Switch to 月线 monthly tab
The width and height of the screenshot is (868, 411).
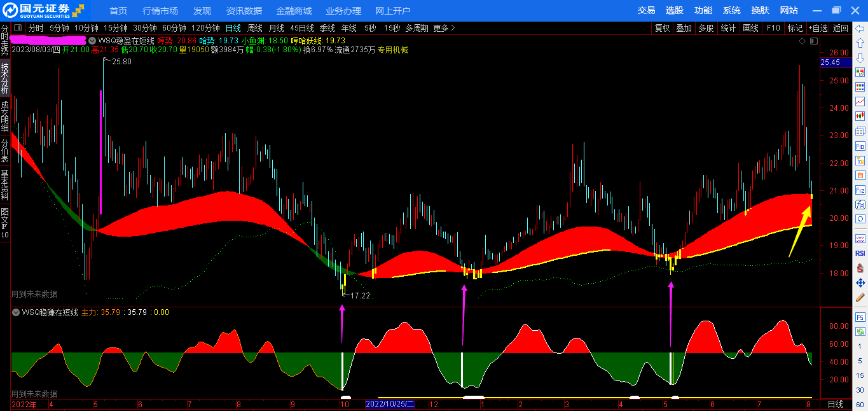(x=277, y=28)
